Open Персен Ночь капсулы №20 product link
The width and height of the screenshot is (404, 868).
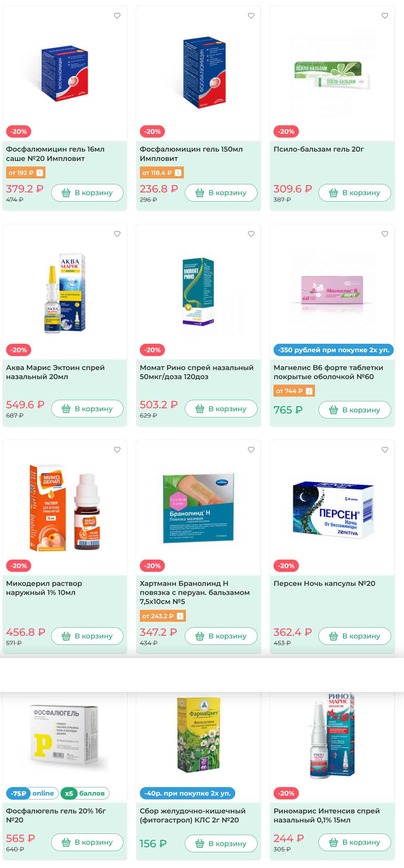[x=324, y=583]
